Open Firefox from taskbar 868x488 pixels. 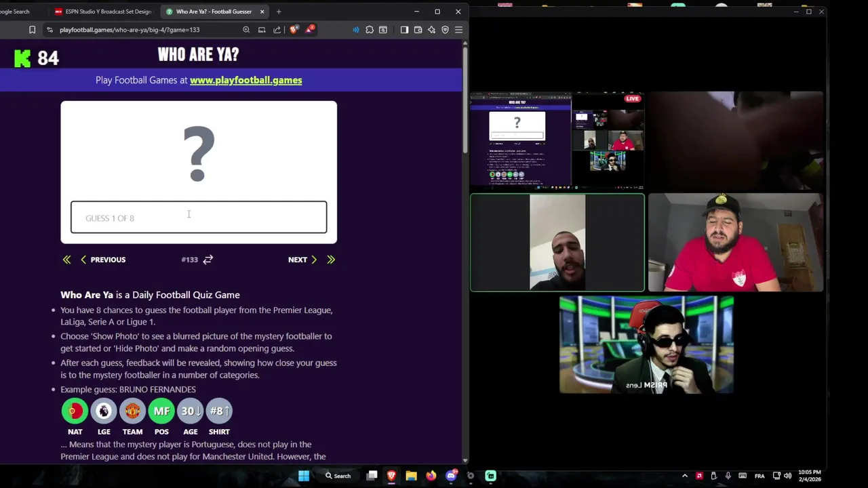coord(431,476)
